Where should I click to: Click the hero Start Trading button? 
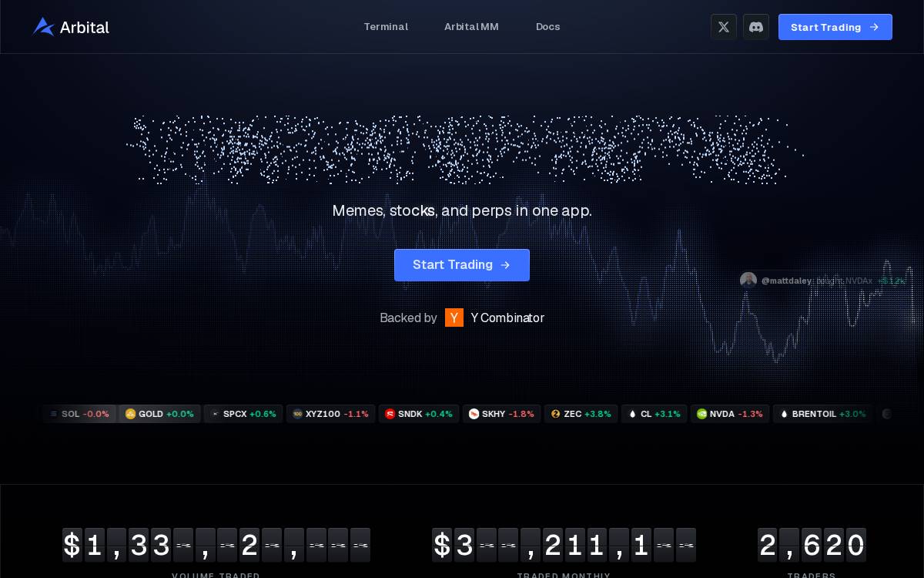[x=462, y=265]
